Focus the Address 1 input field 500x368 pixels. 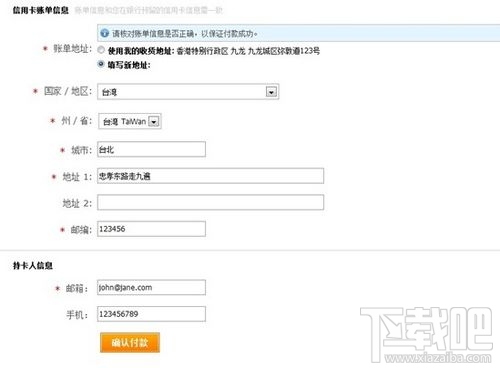[x=210, y=176]
